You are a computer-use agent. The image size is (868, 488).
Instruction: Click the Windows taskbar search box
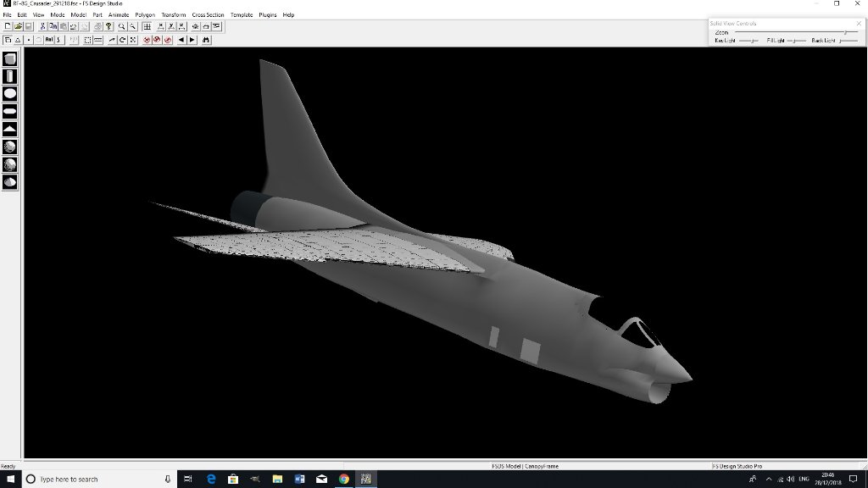tap(93, 479)
